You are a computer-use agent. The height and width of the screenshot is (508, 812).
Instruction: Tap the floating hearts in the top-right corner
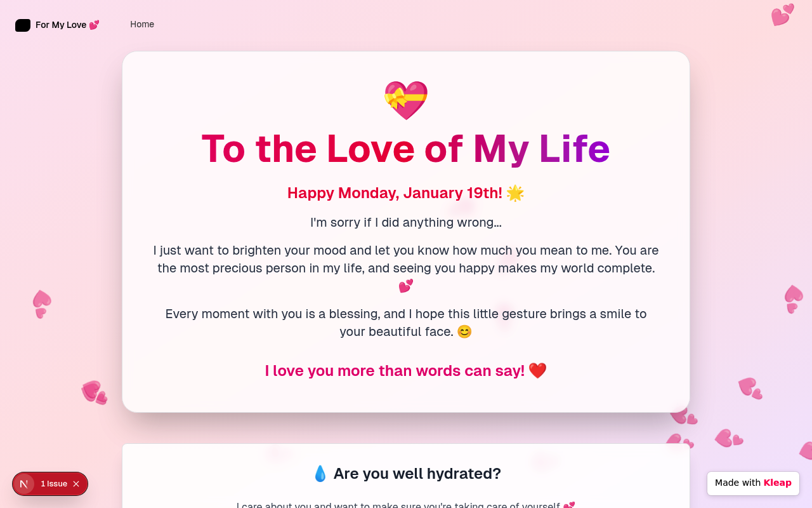(x=782, y=15)
